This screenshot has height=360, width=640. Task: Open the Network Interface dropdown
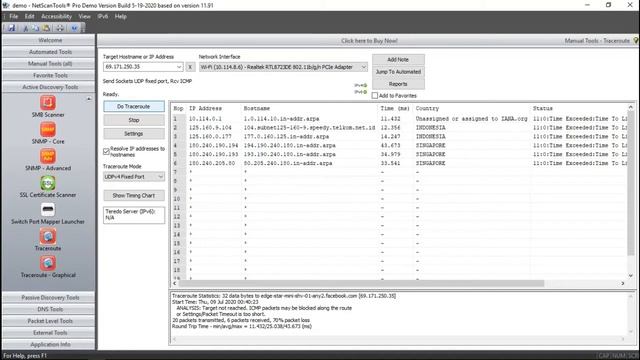tap(363, 67)
